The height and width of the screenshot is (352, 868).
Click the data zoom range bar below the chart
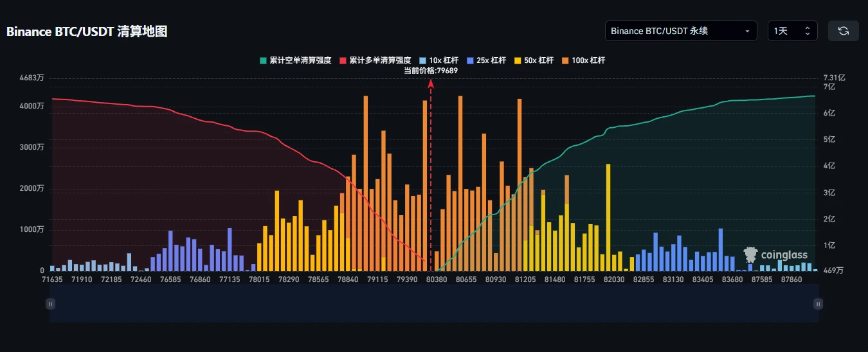434,304
